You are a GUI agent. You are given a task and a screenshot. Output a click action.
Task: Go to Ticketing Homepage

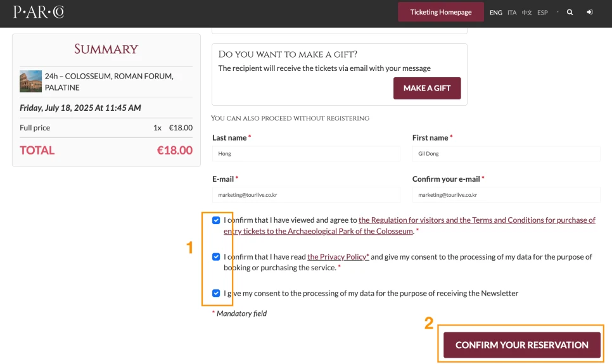(441, 12)
